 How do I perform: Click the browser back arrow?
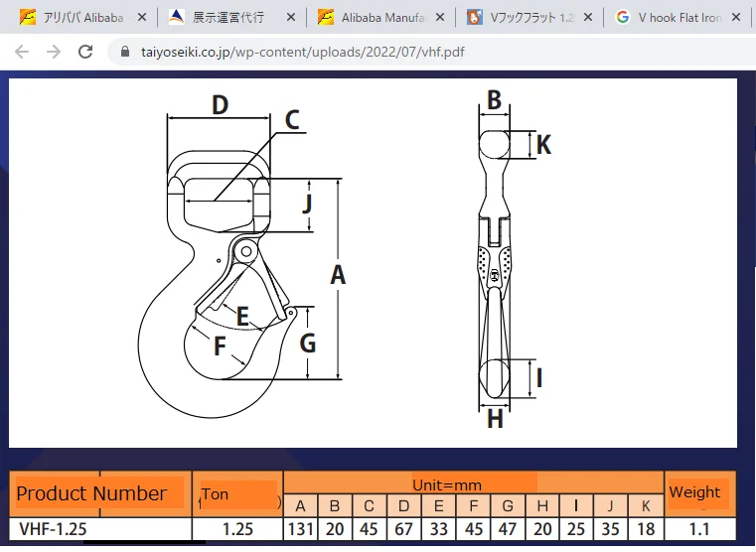coord(22,52)
